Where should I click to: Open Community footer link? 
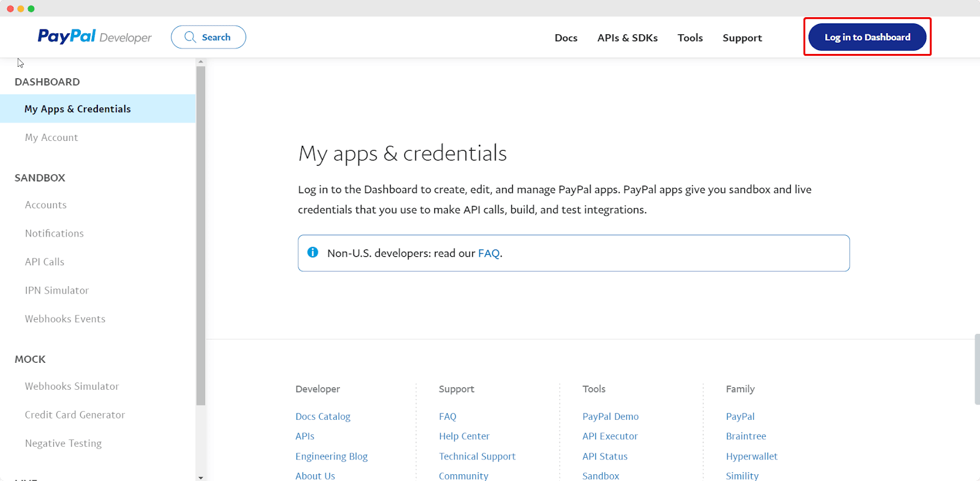(464, 475)
